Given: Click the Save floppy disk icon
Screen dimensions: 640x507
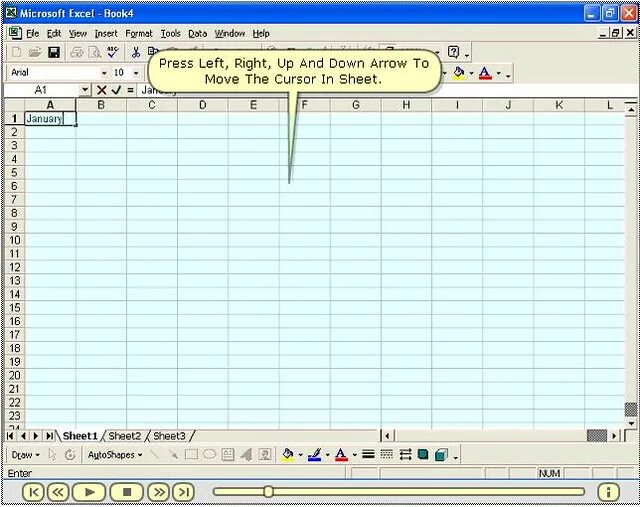Looking at the screenshot, I should click(54, 52).
